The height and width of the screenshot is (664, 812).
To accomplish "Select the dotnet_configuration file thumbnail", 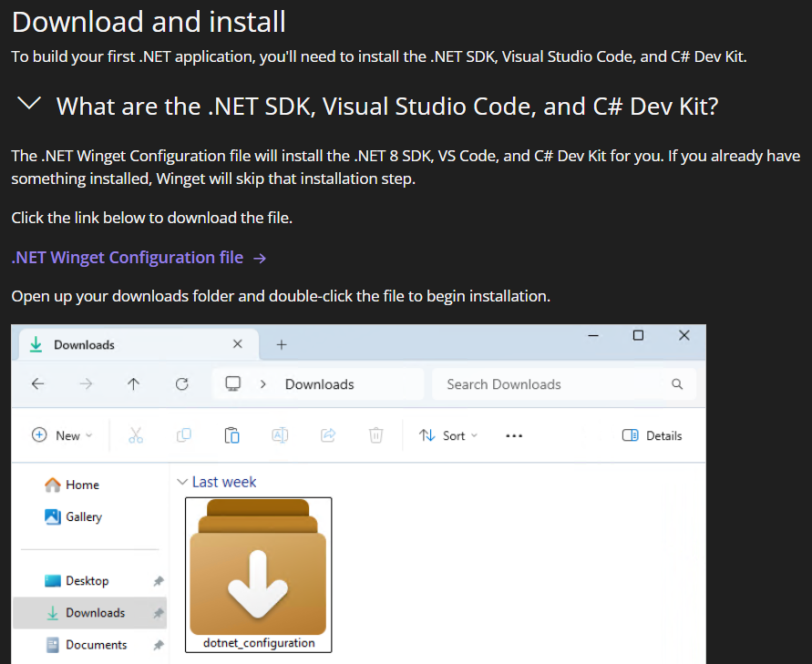I will point(258,567).
